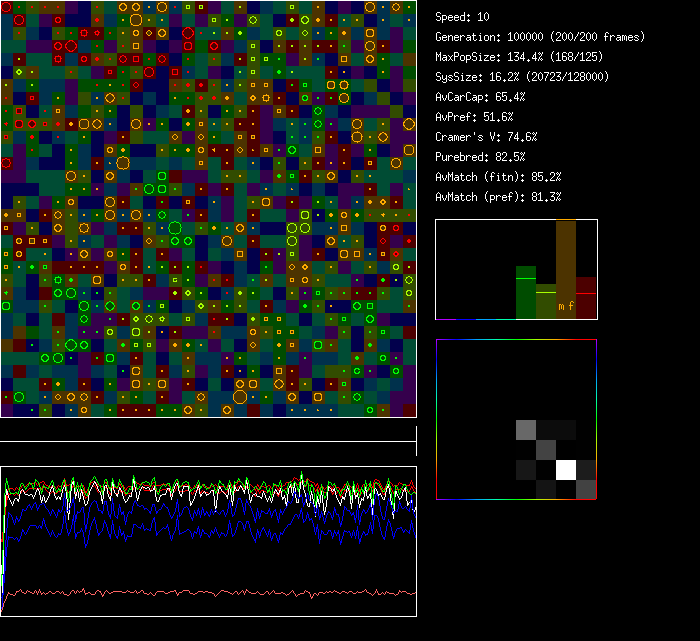Click the Speed: 10 readout
The height and width of the screenshot is (641, 700).
click(x=462, y=17)
